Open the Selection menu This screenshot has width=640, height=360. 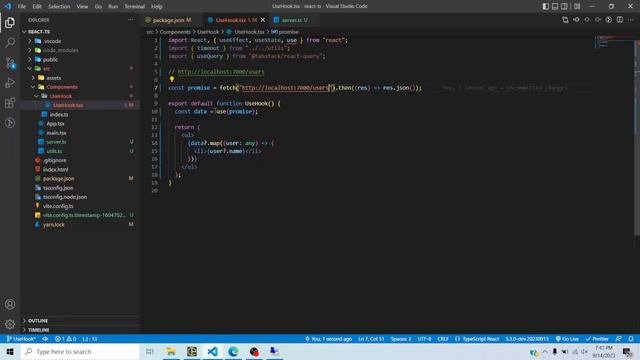59,7
